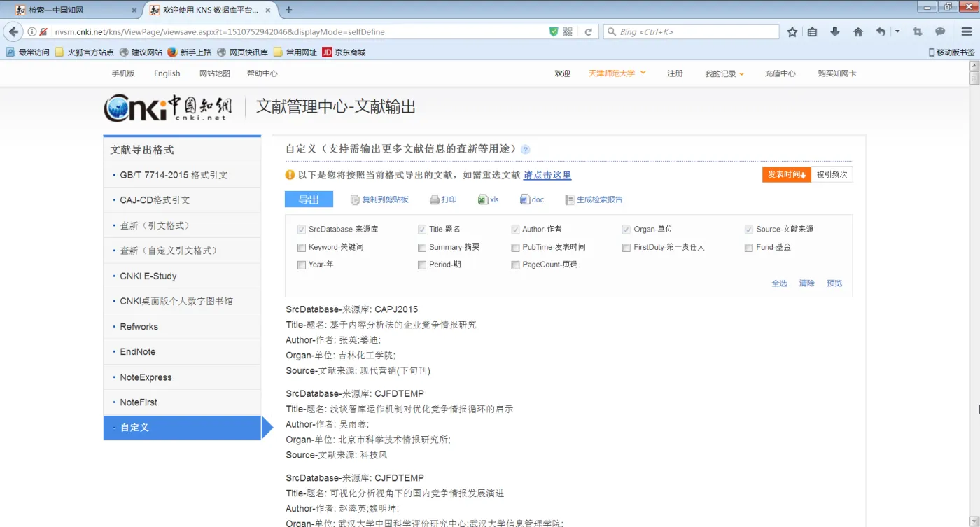Open the 火狐官方站点 bookmark folder

(85, 52)
